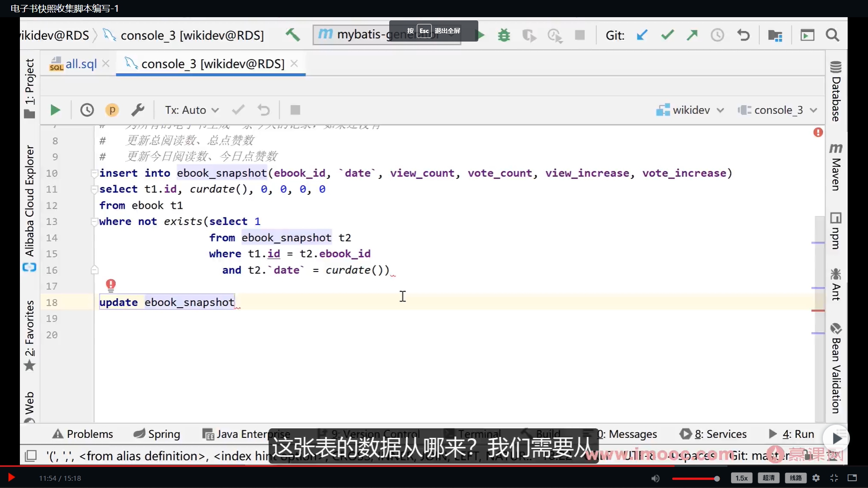
Task: Expand the Tx: Auto transaction dropdown
Action: point(192,110)
